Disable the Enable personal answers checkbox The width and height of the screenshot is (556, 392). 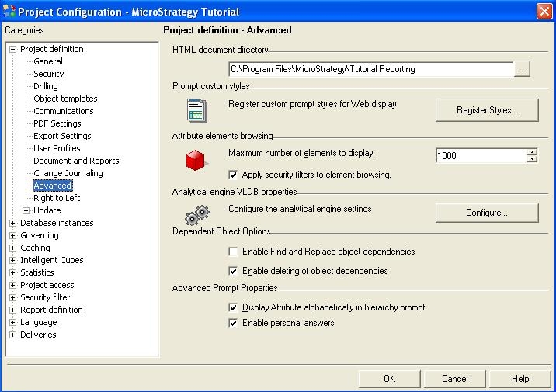(234, 323)
